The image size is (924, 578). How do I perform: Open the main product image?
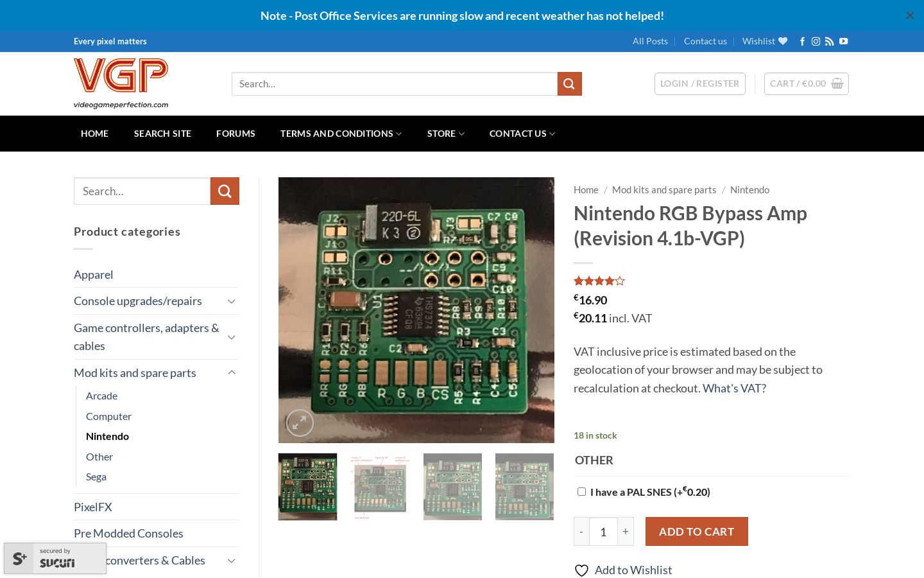(416, 310)
